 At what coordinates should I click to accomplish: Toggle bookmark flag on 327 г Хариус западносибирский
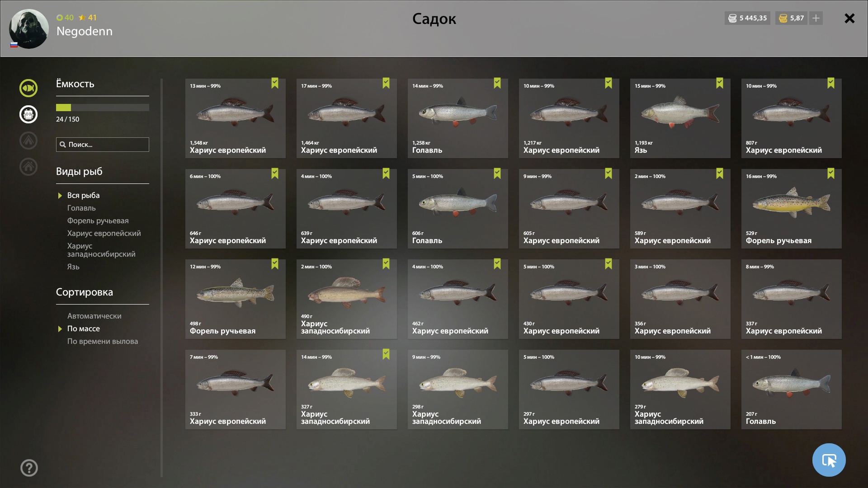coord(386,354)
